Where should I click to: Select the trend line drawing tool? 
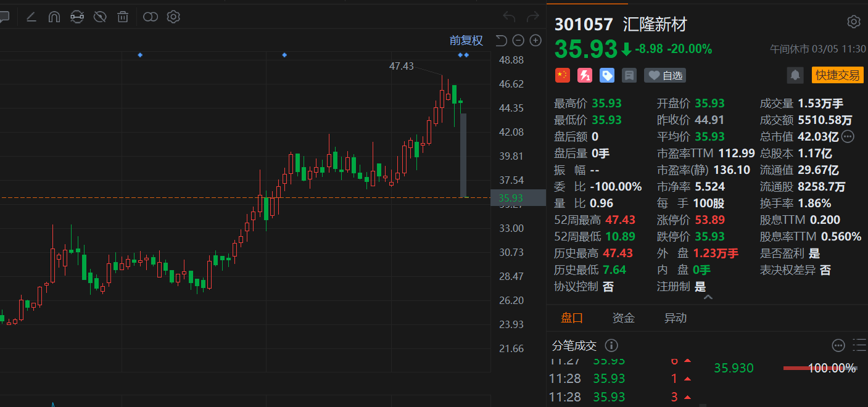click(x=31, y=17)
